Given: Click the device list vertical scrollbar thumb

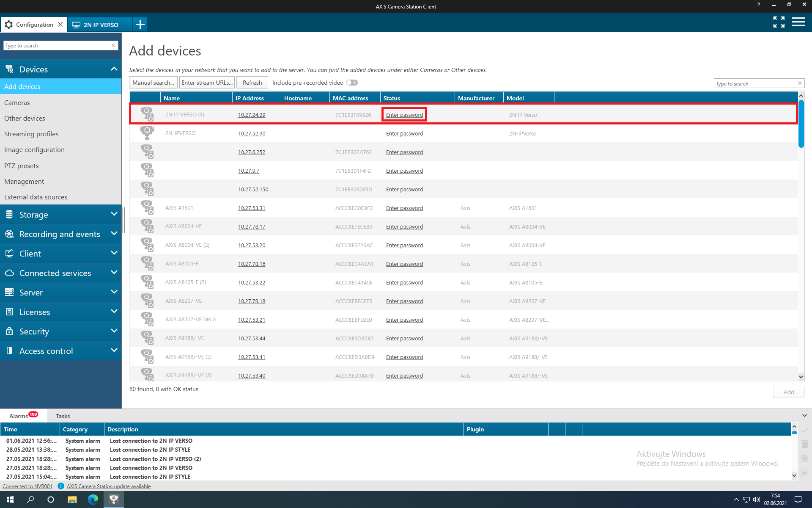Looking at the screenshot, I should coord(801,124).
